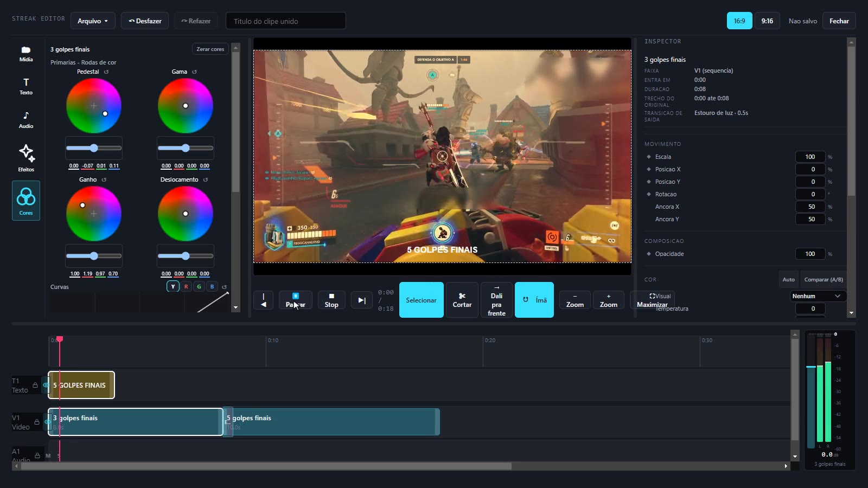Click the Auto color button
868x488 pixels.
[x=788, y=280]
